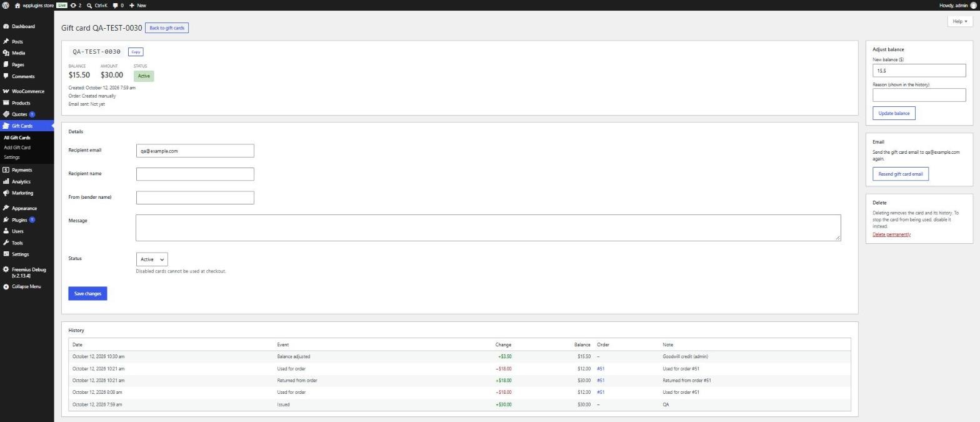Click the Pages icon in sidebar
Viewport: 980px width, 422px height.
(6, 64)
